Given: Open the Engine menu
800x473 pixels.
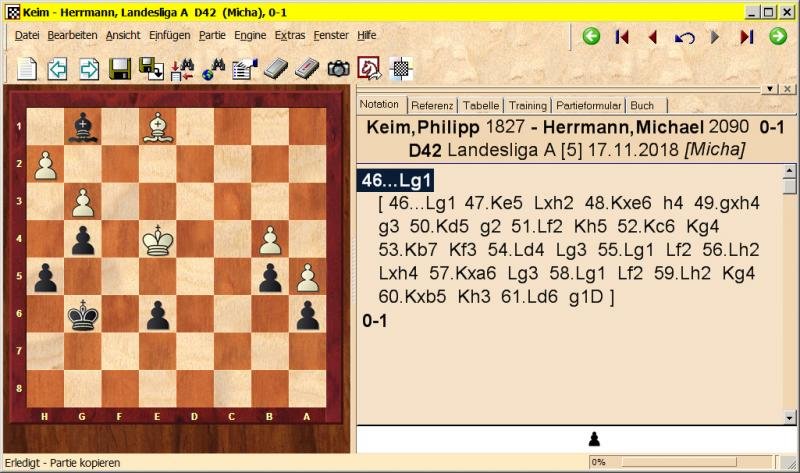Looking at the screenshot, I should click(250, 35).
